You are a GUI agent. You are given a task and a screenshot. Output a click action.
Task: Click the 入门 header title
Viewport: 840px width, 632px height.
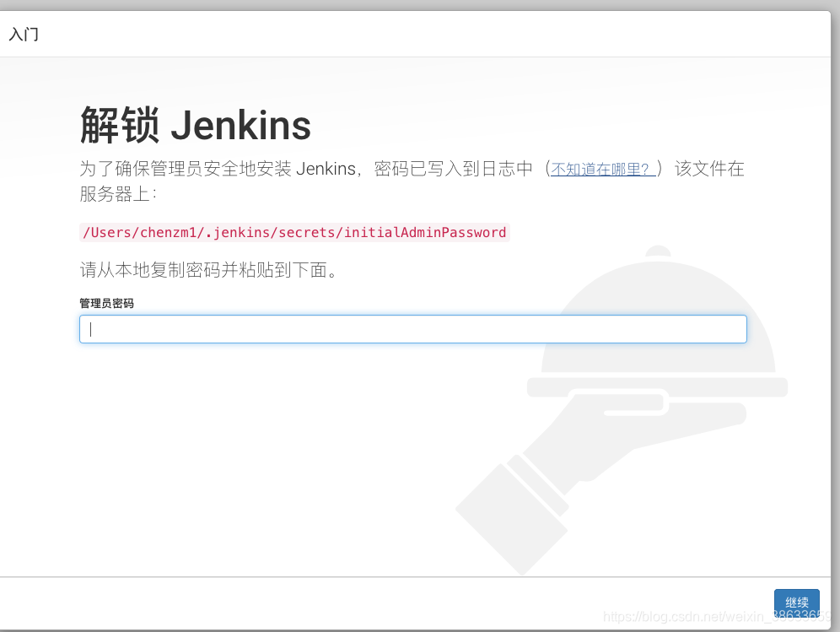(x=24, y=35)
